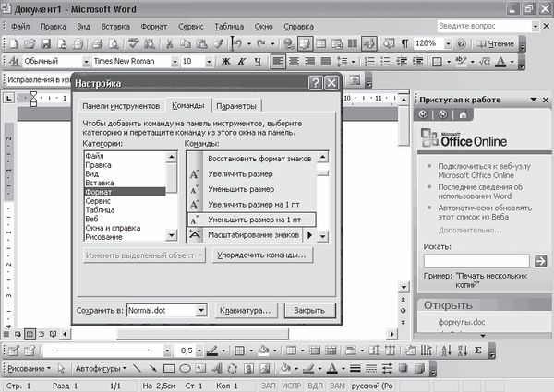Open the Формат menu in menu bar
This screenshot has width=554, height=392.
(153, 26)
